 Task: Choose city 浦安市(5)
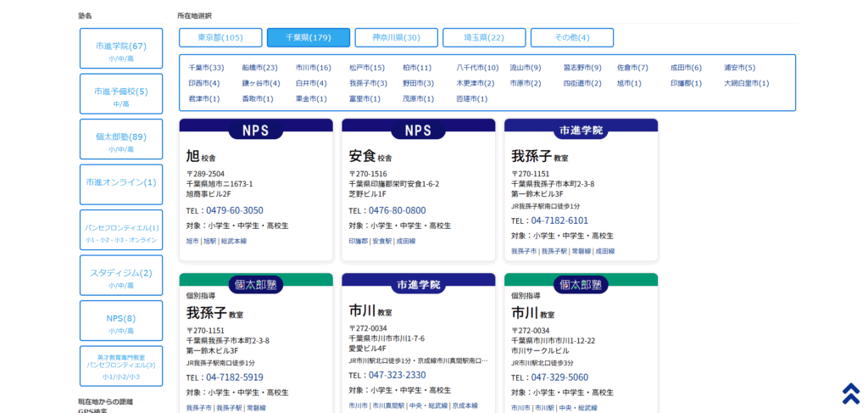739,68
